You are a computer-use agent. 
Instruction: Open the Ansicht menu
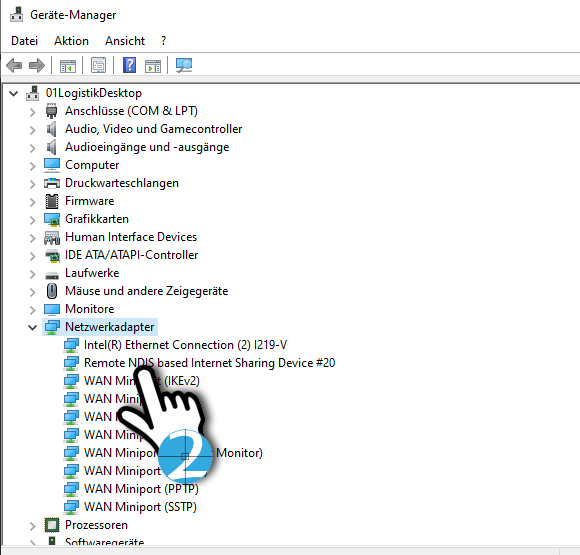[x=125, y=41]
